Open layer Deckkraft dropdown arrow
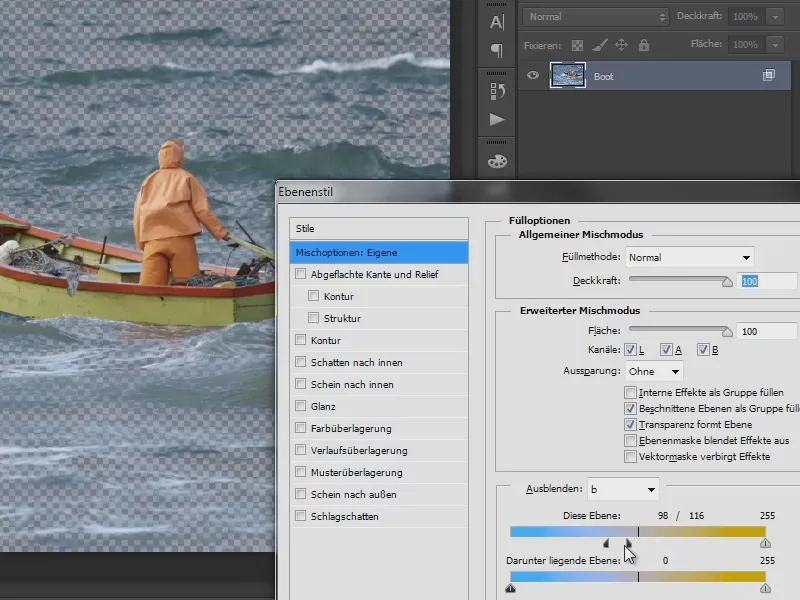 click(x=775, y=17)
